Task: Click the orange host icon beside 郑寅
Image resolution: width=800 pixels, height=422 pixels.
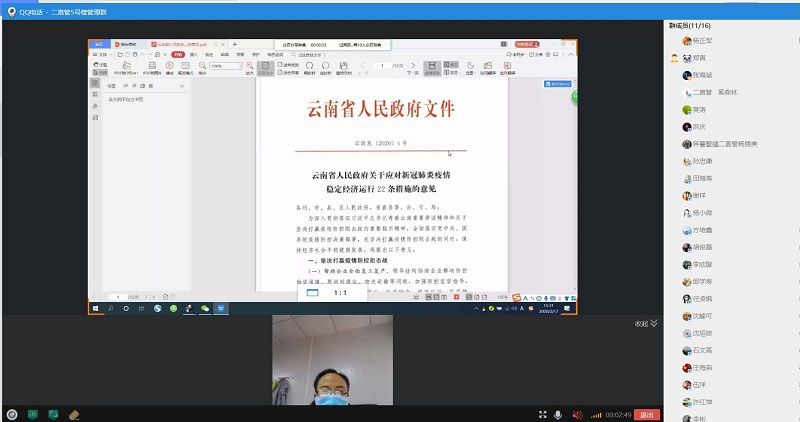Action: tap(675, 58)
